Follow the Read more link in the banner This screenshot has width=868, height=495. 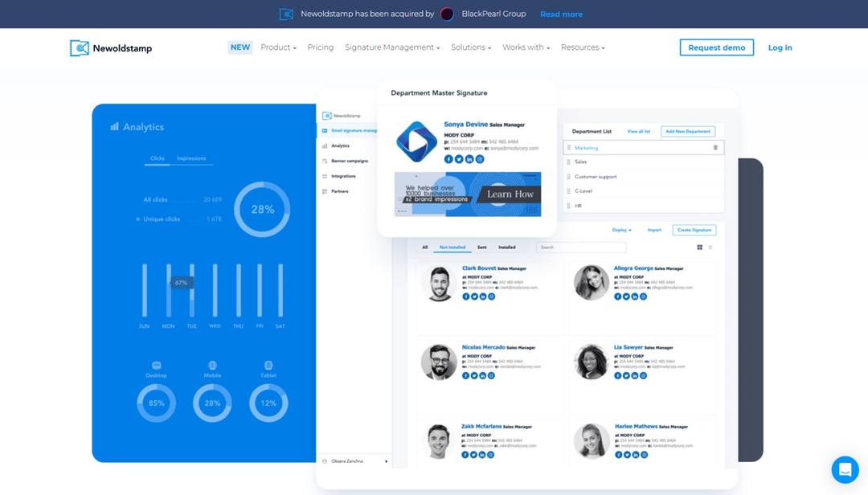[561, 14]
